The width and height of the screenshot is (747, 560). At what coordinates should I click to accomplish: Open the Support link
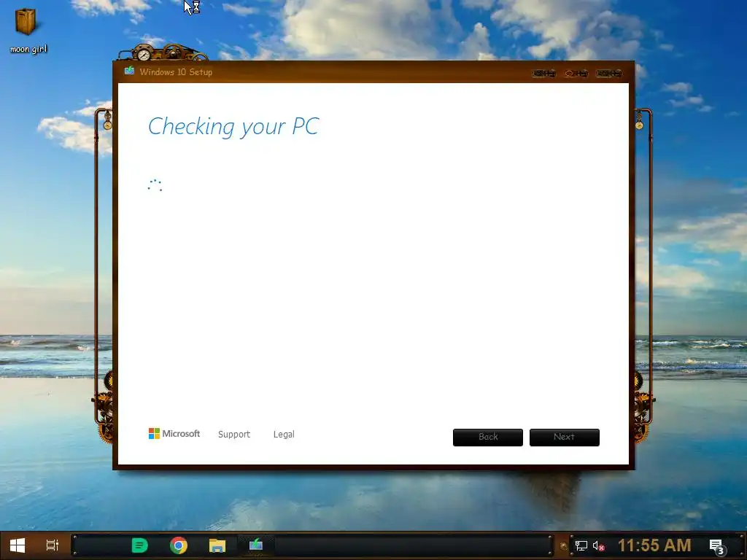tap(234, 435)
